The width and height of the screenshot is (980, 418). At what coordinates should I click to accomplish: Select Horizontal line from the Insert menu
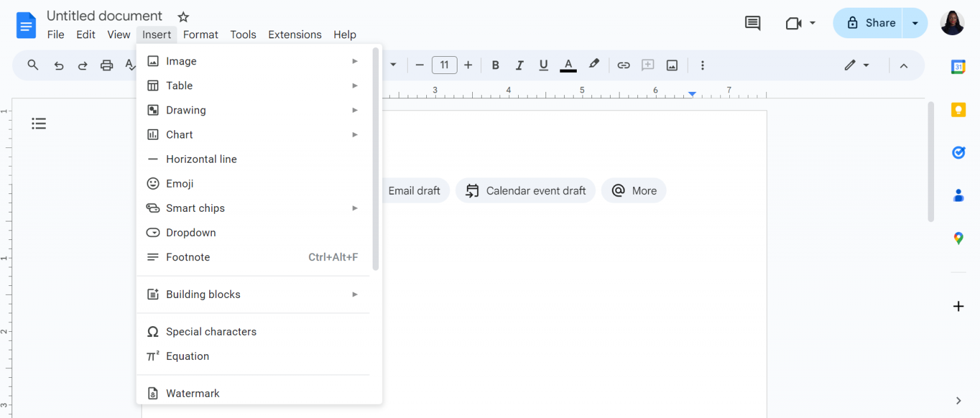coord(202,159)
